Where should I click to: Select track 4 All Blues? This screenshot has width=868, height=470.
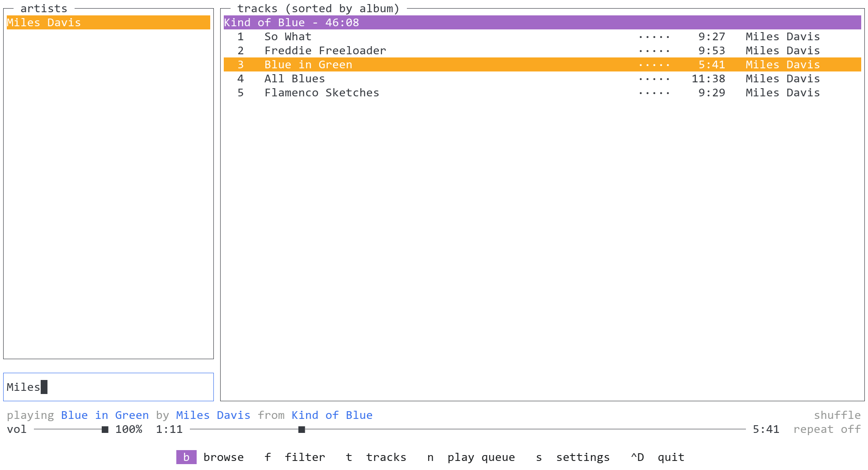pyautogui.click(x=294, y=79)
